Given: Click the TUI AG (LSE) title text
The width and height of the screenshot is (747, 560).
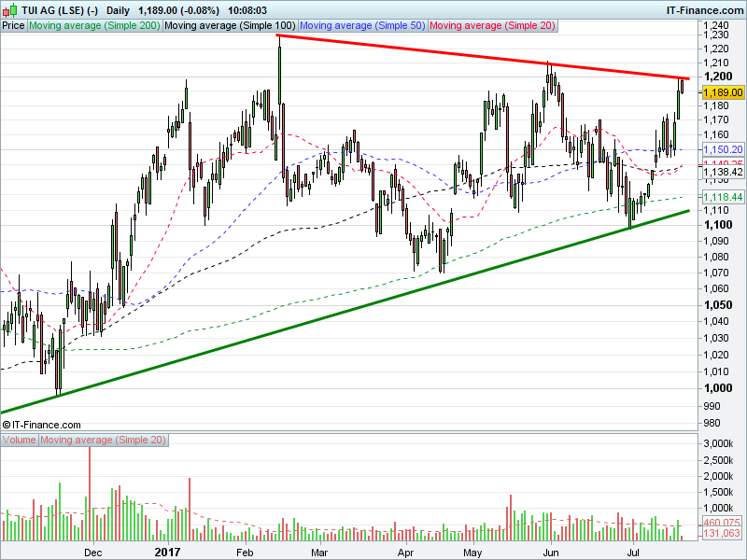Looking at the screenshot, I should pos(60,10).
